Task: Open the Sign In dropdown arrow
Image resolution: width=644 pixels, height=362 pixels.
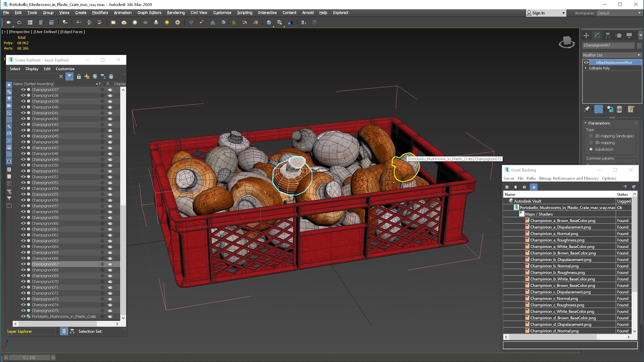Action: click(563, 13)
